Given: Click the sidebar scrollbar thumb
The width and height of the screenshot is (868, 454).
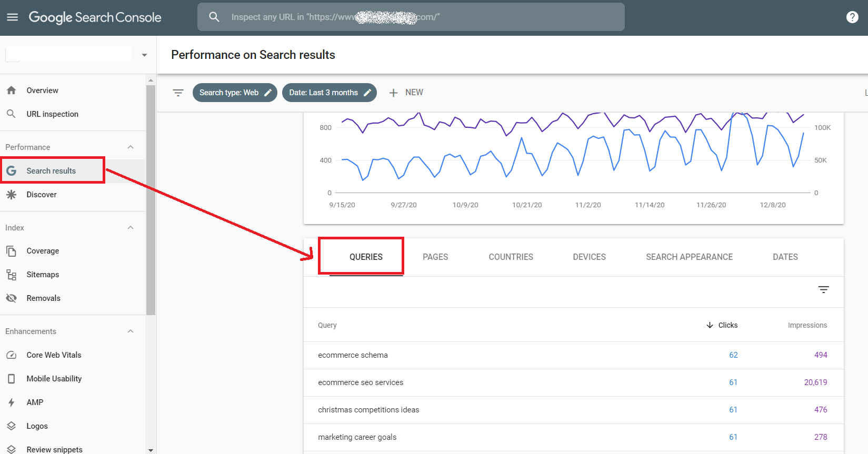Looking at the screenshot, I should (151, 200).
